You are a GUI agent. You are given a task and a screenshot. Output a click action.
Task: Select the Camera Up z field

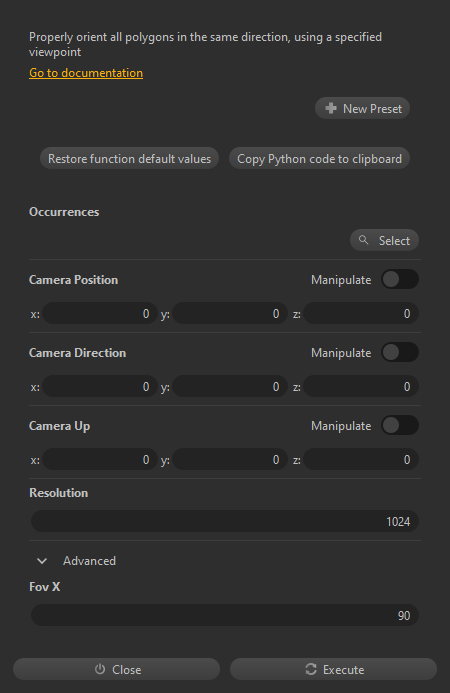[361, 459]
